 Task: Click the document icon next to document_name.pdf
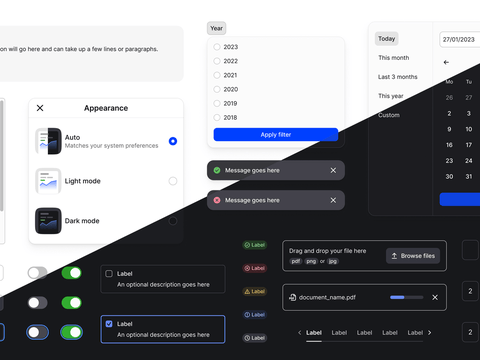(x=292, y=297)
